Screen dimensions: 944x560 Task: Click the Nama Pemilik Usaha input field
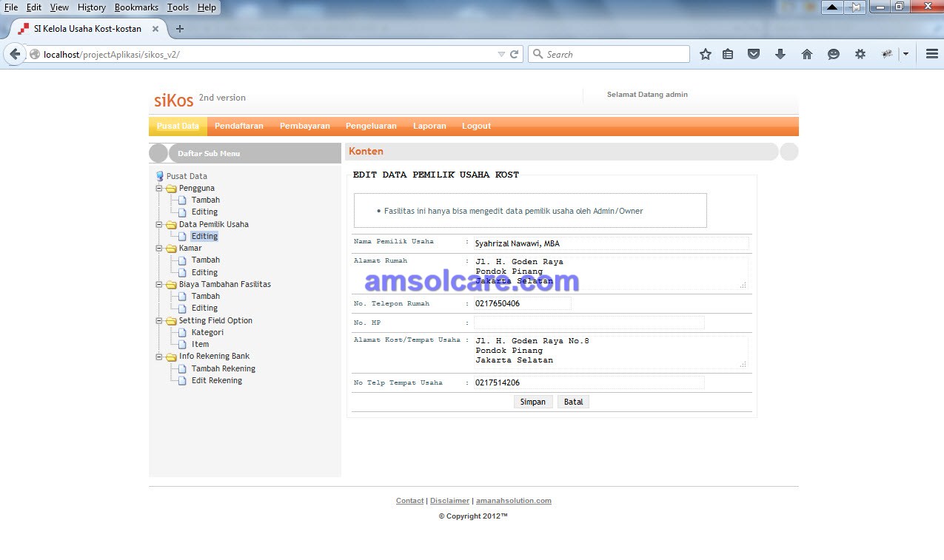coord(612,243)
